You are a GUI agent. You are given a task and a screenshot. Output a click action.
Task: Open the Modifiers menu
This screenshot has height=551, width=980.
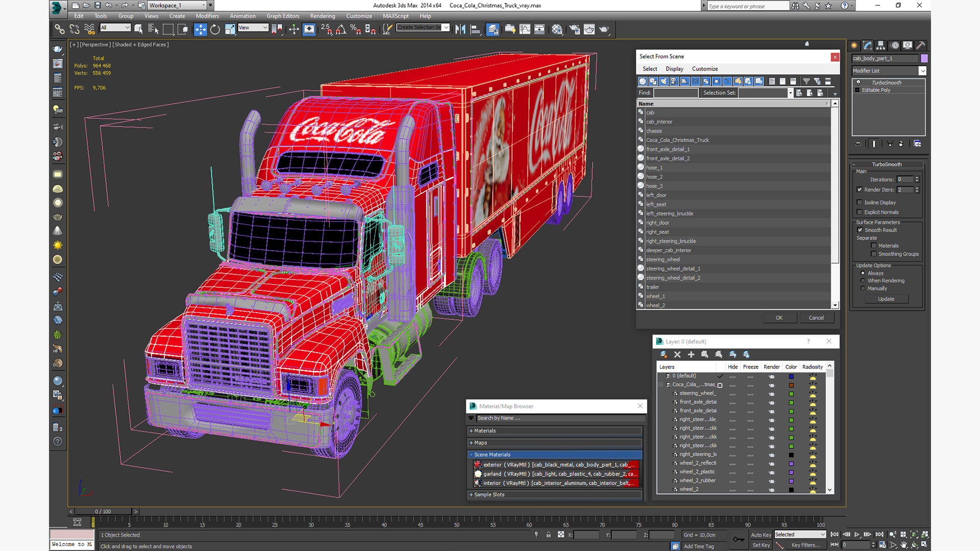(207, 16)
